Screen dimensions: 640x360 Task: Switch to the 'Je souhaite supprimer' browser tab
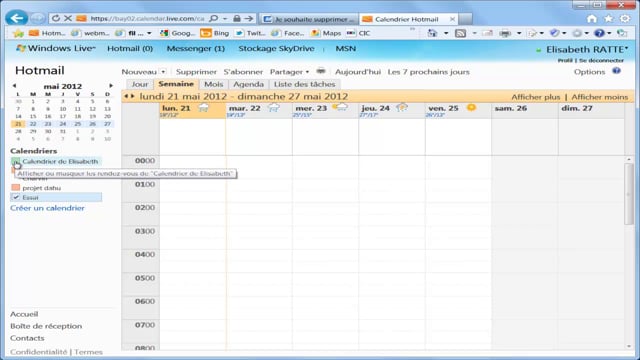click(x=309, y=19)
